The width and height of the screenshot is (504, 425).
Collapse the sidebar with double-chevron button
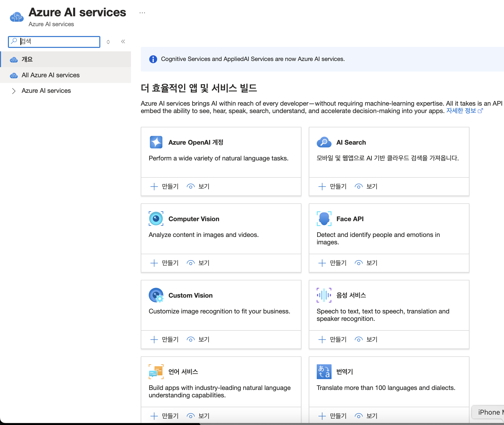tap(123, 41)
